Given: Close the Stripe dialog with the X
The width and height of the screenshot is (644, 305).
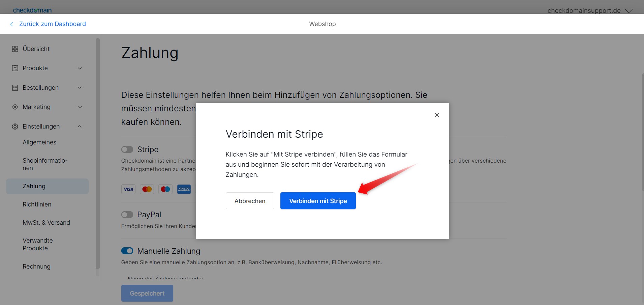Looking at the screenshot, I should point(437,115).
